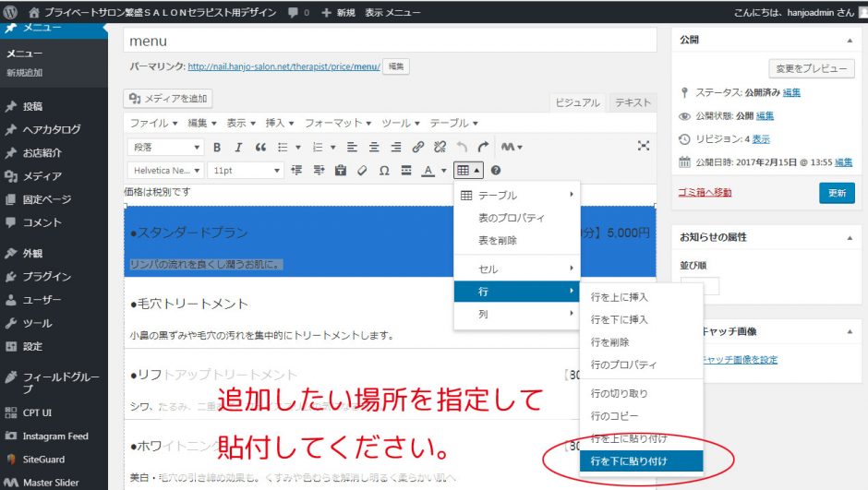Image resolution: width=868 pixels, height=490 pixels.
Task: Toggle bold formatting in the editor toolbar
Action: tap(217, 147)
